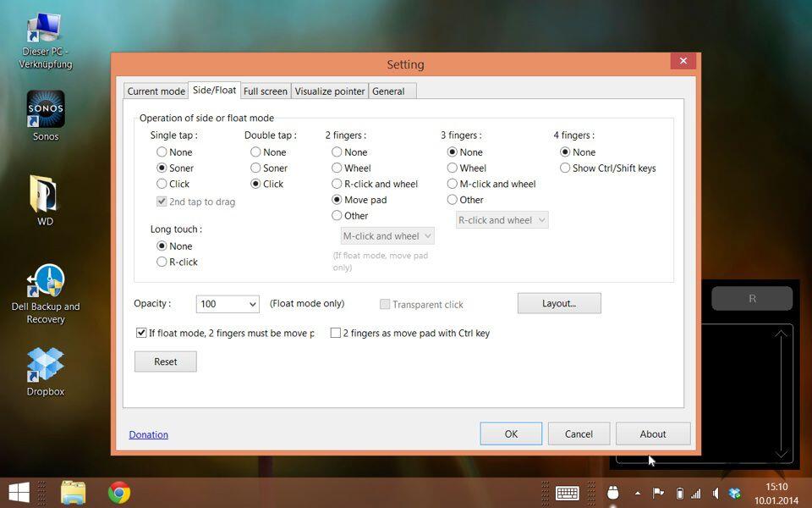Screen dimensions: 812x508
Task: Set 4 fingers to None
Action: (578, 152)
